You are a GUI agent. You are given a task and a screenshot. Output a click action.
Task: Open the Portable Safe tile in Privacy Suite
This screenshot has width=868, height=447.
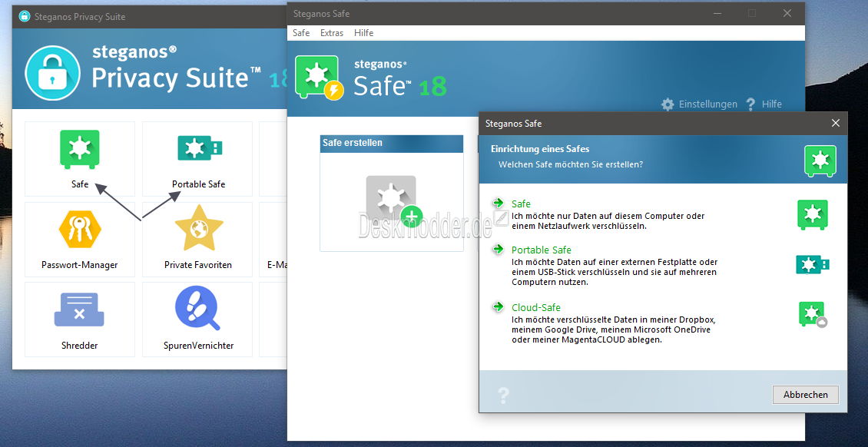197,159
